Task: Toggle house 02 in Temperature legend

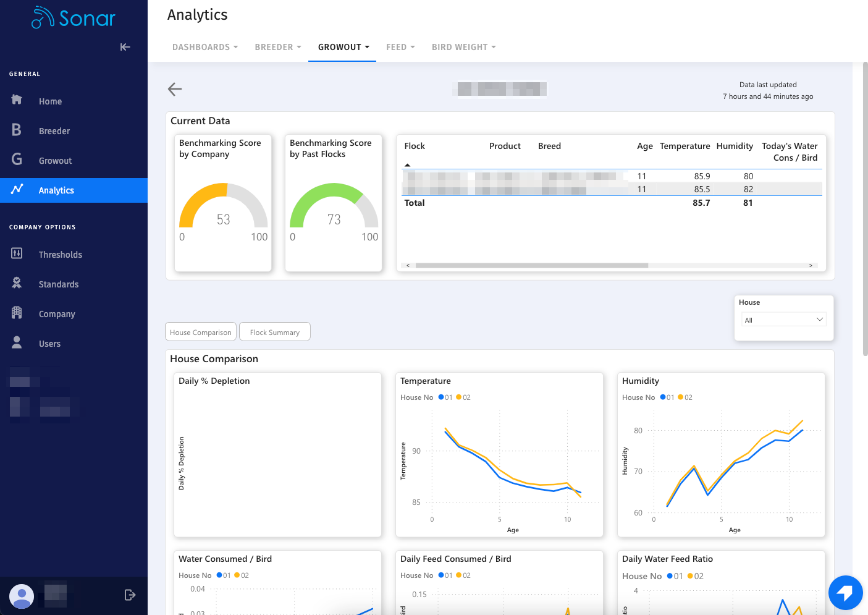Action: tap(463, 397)
